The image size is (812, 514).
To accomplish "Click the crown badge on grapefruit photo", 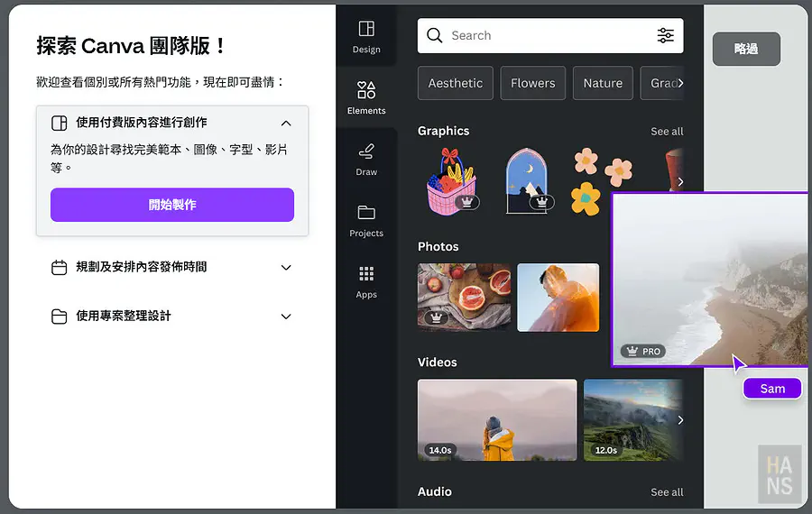I will point(436,317).
